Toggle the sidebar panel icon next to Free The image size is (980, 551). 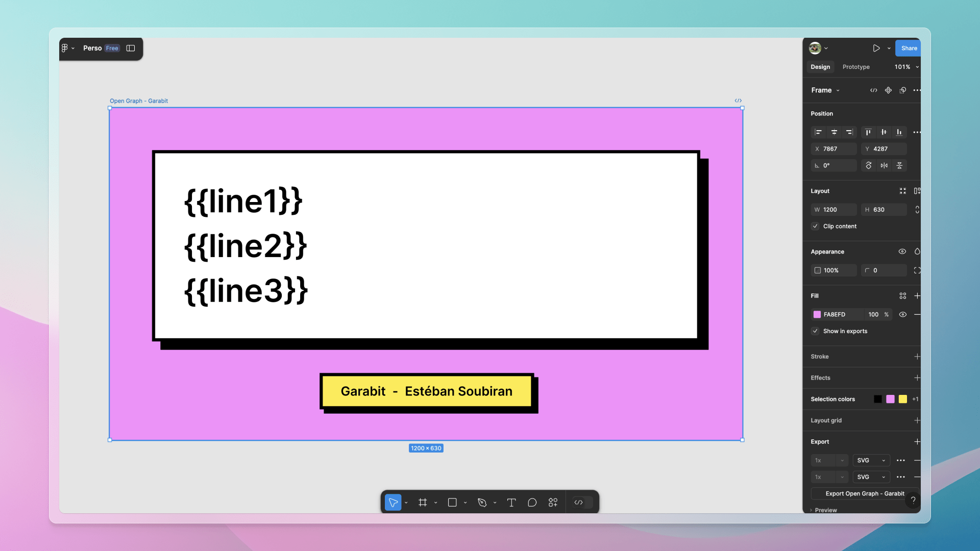tap(131, 48)
